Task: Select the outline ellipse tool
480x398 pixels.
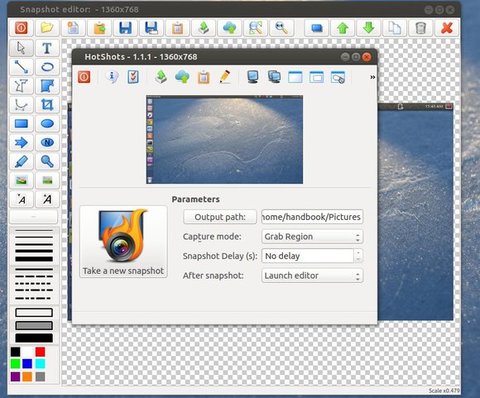Action: click(47, 67)
